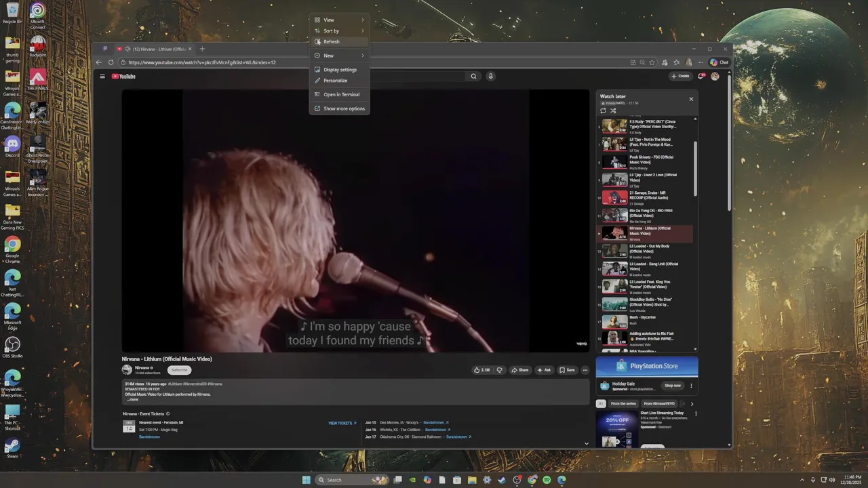The image size is (868, 488).
Task: Open Nirvana channel avatar
Action: (127, 369)
